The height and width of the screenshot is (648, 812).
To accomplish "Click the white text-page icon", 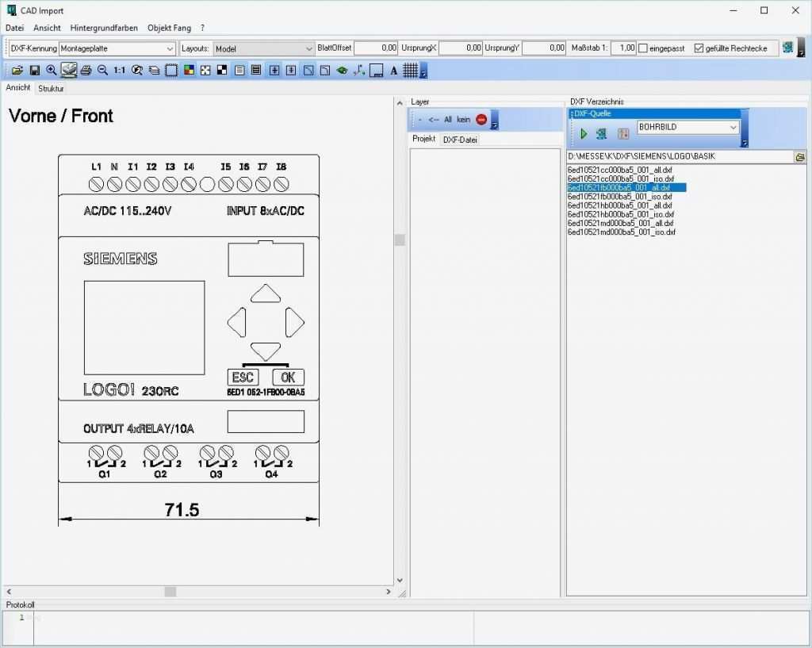I will pos(239,70).
